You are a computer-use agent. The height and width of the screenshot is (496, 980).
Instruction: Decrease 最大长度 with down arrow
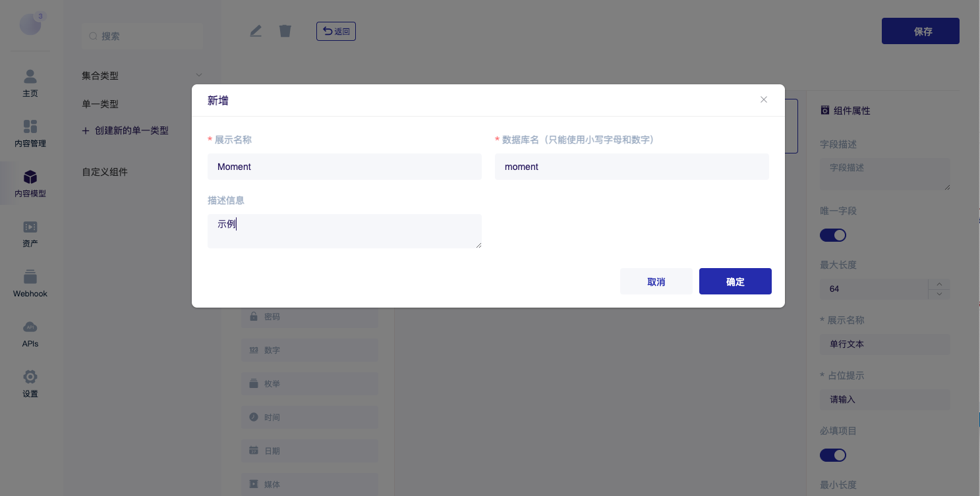coord(939,294)
